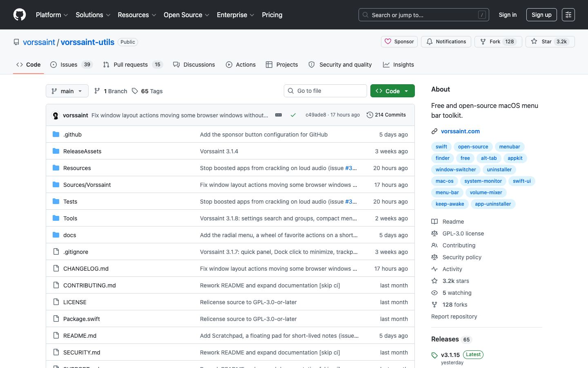Open the .github folder
Screen dimensions: 588x368
pos(72,135)
